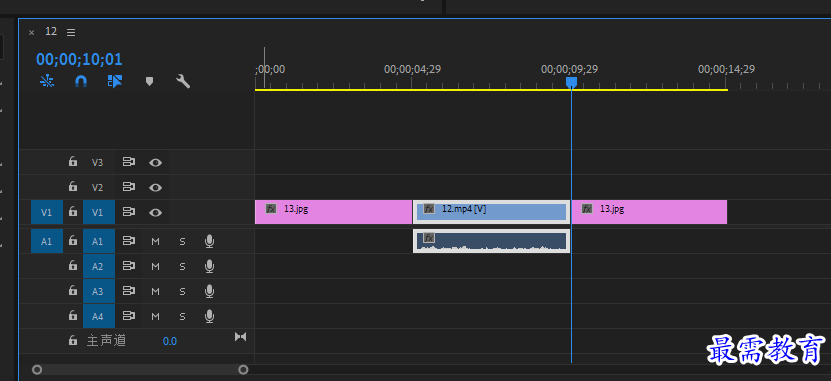Viewport: 831px width, 381px height.
Task: Click the master track volume value 0.0
Action: click(170, 341)
